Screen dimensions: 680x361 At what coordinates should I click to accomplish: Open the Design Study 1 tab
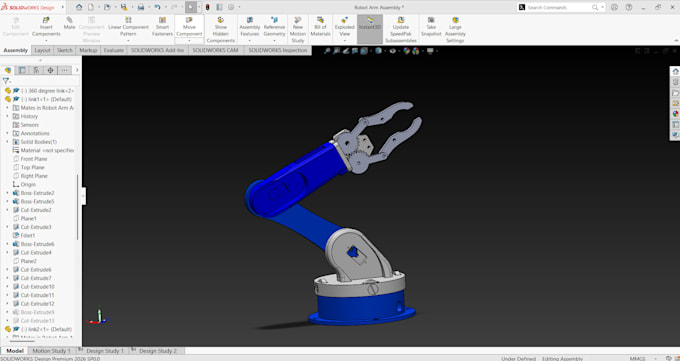coord(105,351)
